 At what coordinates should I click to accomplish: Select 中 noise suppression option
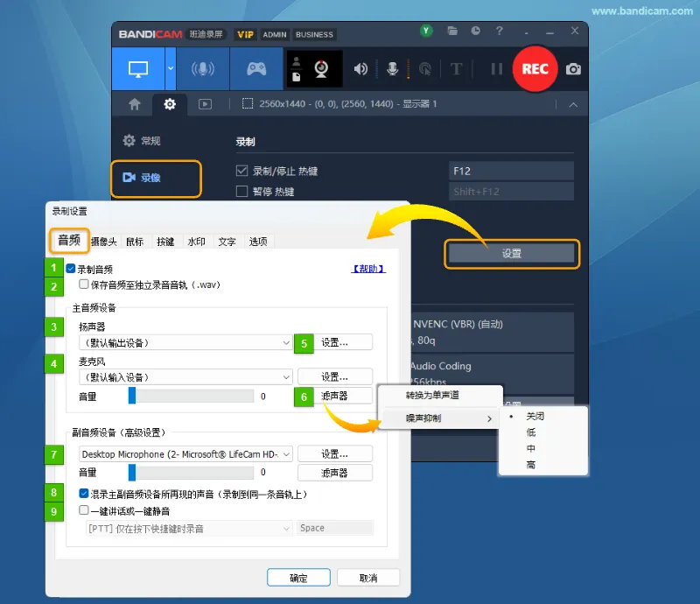531,448
